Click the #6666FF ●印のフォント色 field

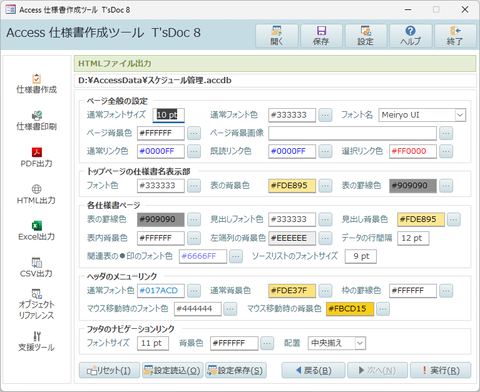point(203,256)
